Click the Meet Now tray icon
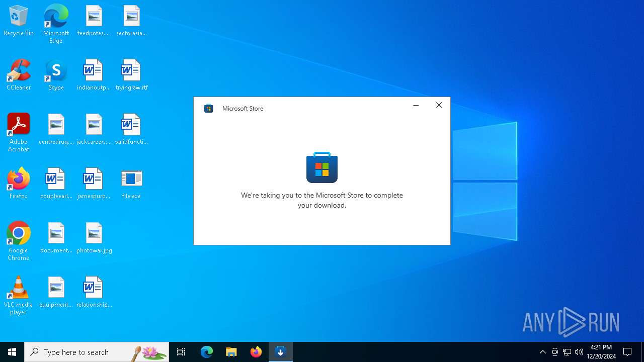 [555, 352]
